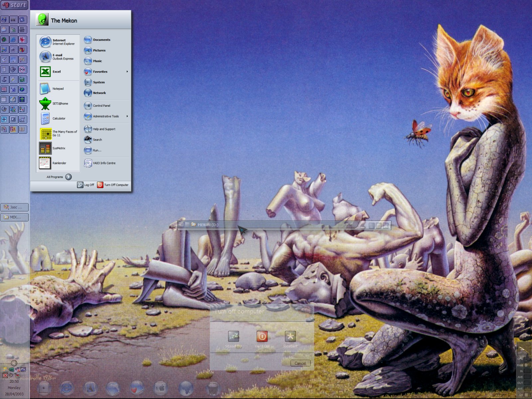The height and width of the screenshot is (399, 532).
Task: Click the RAM usage meter bar
Action: tap(527, 365)
